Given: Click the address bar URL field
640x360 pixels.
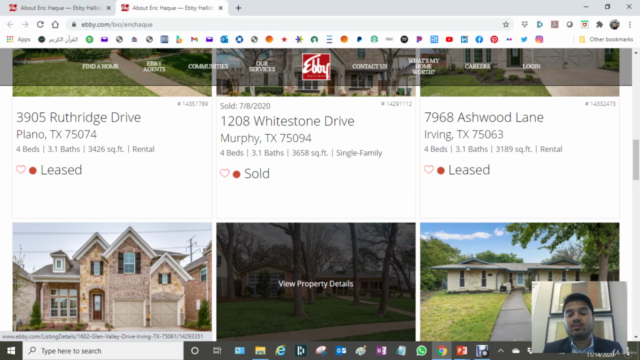Looking at the screenshot, I should (286, 24).
